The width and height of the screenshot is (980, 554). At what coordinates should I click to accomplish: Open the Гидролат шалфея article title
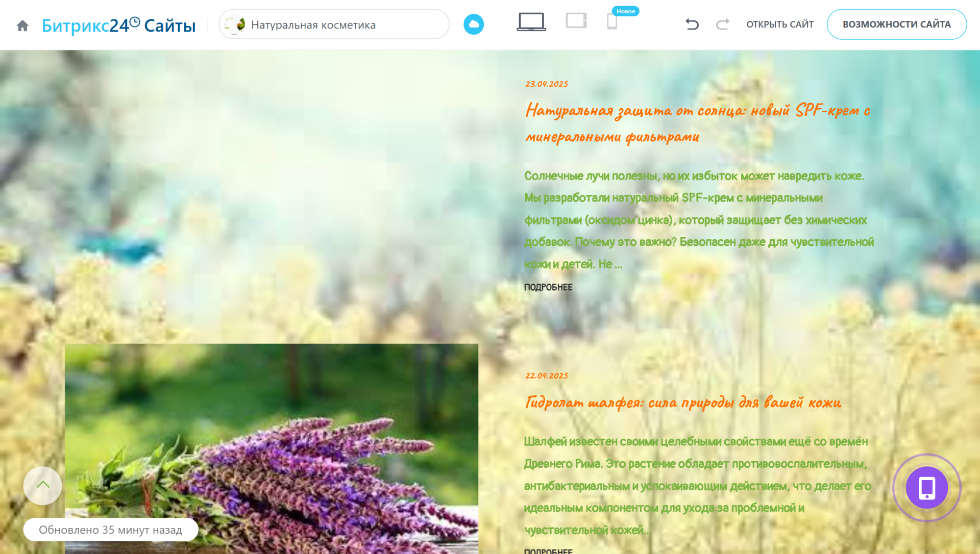683,402
